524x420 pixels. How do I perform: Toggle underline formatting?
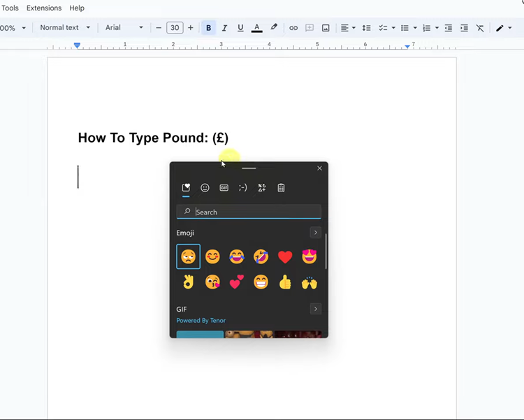(x=240, y=28)
